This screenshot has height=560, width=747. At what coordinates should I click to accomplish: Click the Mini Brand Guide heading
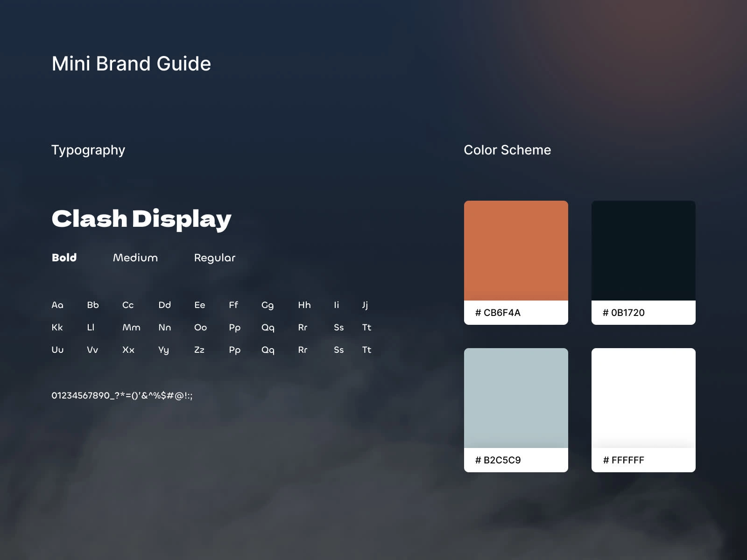coord(131,63)
